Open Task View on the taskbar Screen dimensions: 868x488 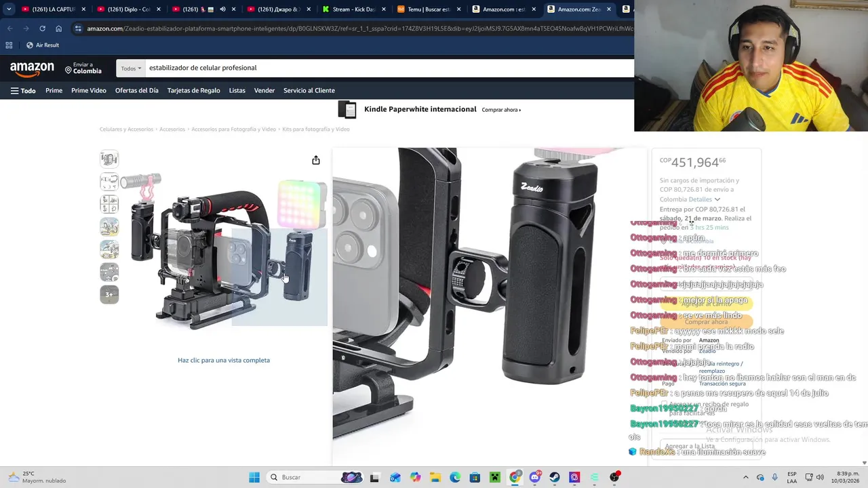[x=374, y=477]
